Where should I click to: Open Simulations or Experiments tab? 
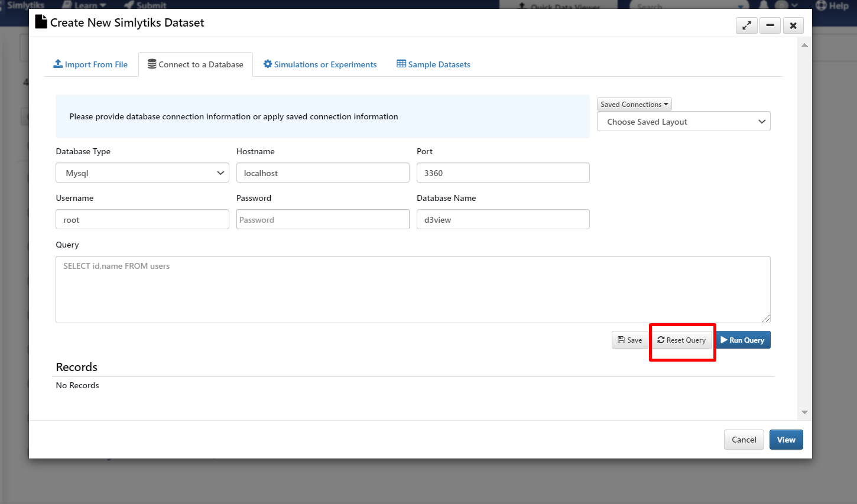pos(320,64)
